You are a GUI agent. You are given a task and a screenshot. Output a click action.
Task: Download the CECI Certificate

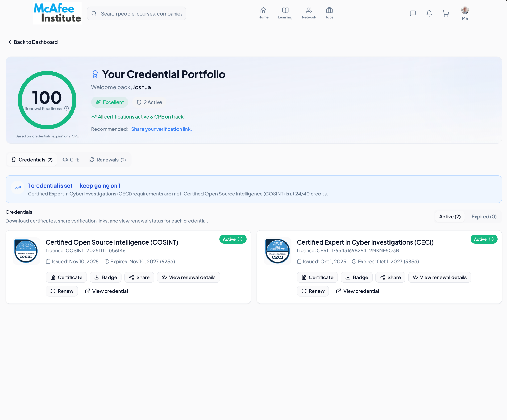(x=317, y=277)
